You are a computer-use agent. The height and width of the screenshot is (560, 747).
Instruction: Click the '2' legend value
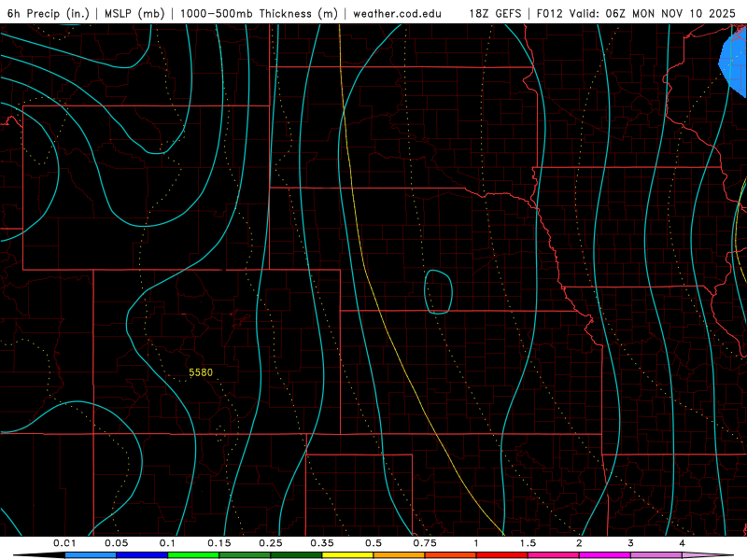click(579, 543)
